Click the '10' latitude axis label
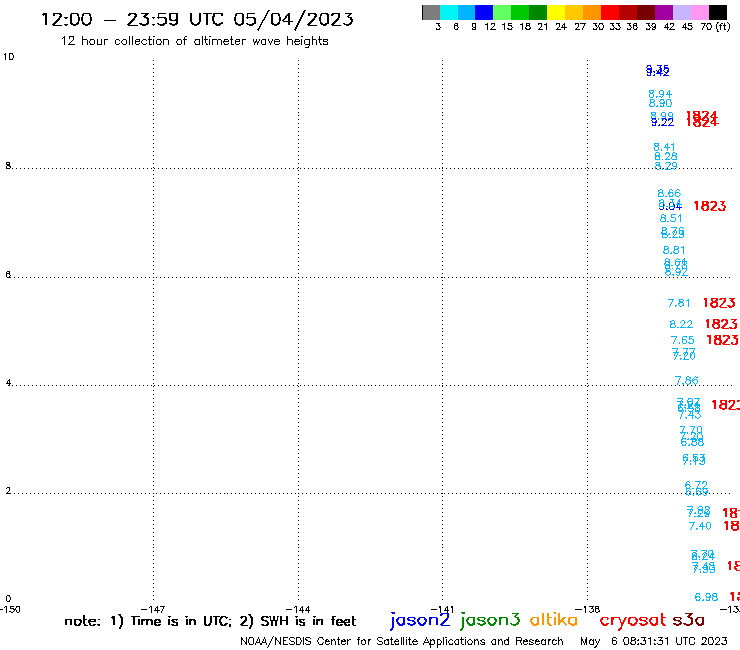This screenshot has height=650, width=740. pyautogui.click(x=8, y=57)
